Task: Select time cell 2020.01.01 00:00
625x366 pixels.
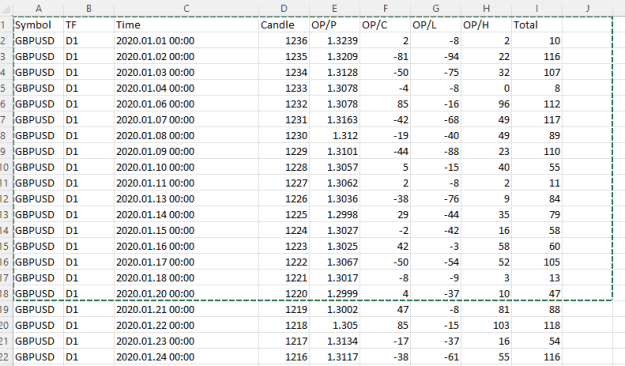Action: click(186, 41)
